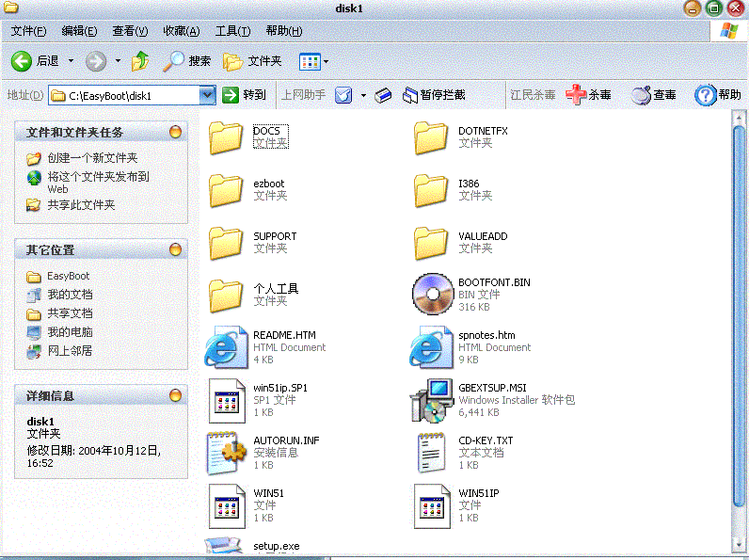Expand the address bar dropdown
Viewport: 749px width, 560px height.
207,95
